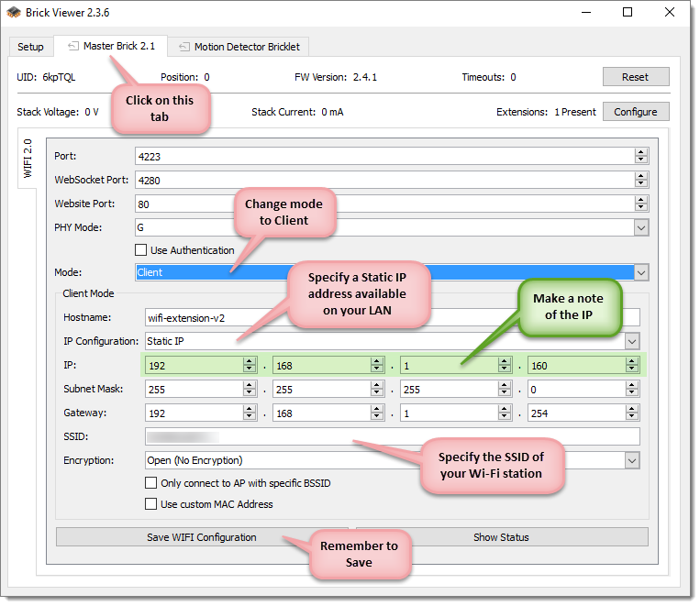Click the SSID input field
Viewport: 700px width, 606px height.
[393, 436]
